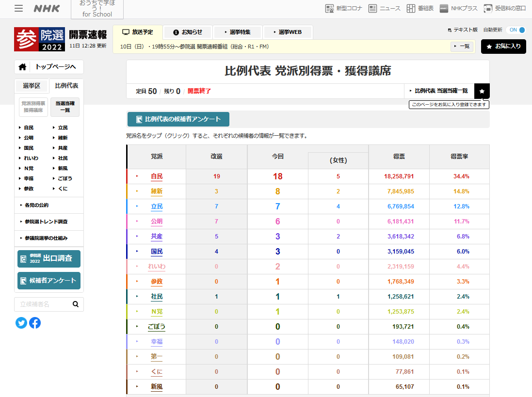The width and height of the screenshot is (532, 397).
Task: Click the お気に入り black button
Action: (x=503, y=47)
